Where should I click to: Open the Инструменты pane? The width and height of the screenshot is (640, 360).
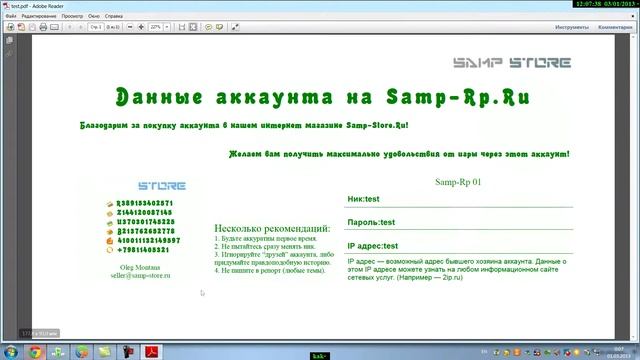tap(572, 27)
